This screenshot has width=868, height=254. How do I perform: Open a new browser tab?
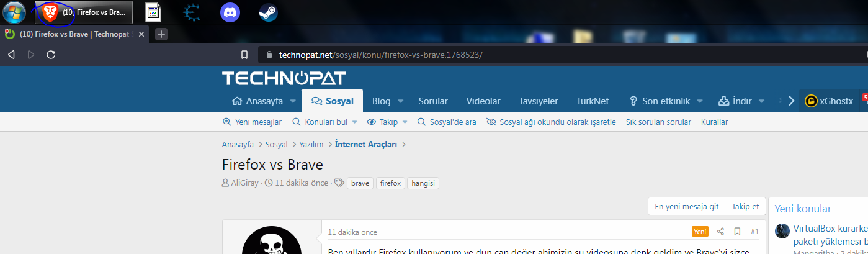pyautogui.click(x=161, y=34)
